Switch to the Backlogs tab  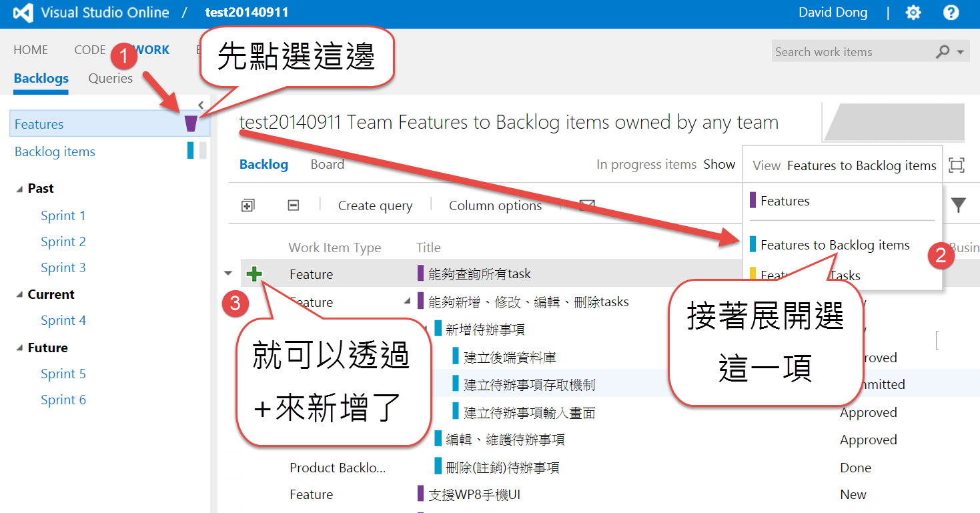(x=41, y=78)
